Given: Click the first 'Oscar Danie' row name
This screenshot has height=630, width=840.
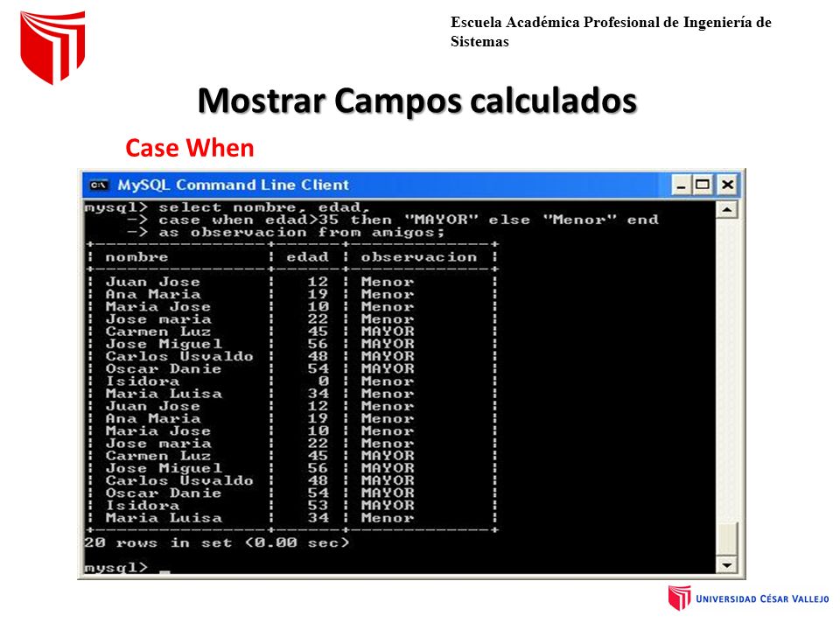Looking at the screenshot, I should (x=164, y=368).
